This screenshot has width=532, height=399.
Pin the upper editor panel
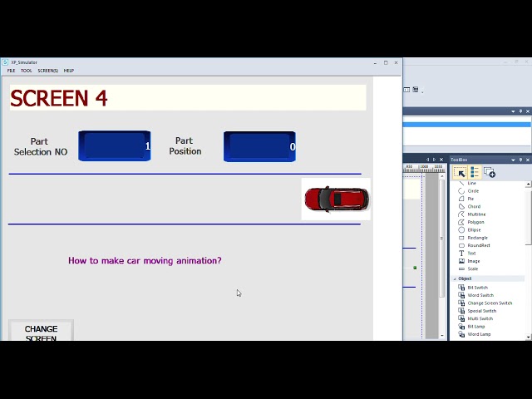click(x=520, y=111)
